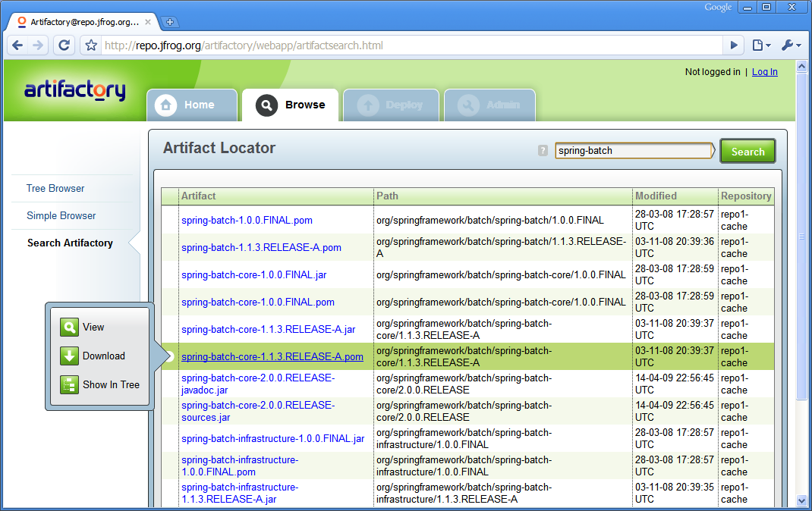Open the browser page menu dropdown
This screenshot has height=511, width=812.
760,45
